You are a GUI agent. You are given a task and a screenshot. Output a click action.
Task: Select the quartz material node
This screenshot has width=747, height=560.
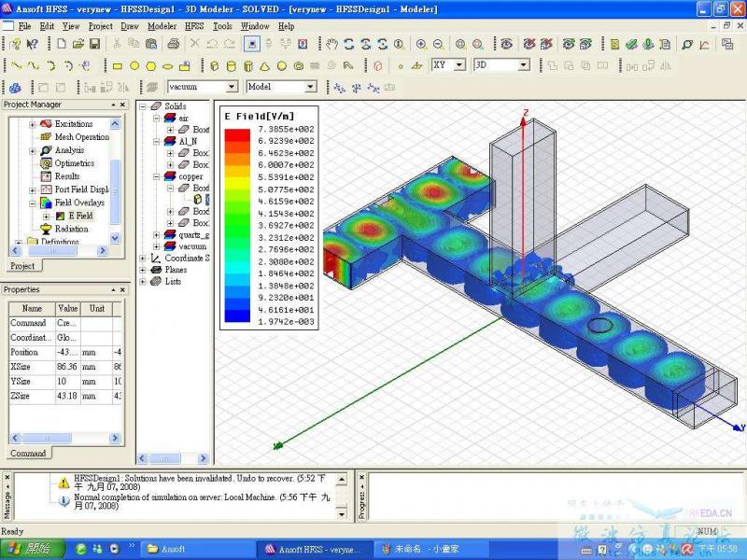193,235
